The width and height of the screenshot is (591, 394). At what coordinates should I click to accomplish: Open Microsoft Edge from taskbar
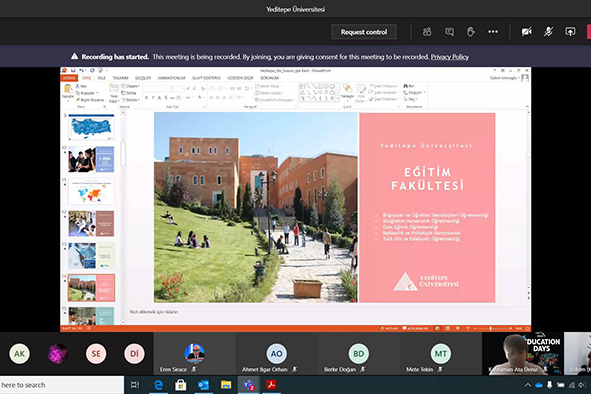[158, 385]
